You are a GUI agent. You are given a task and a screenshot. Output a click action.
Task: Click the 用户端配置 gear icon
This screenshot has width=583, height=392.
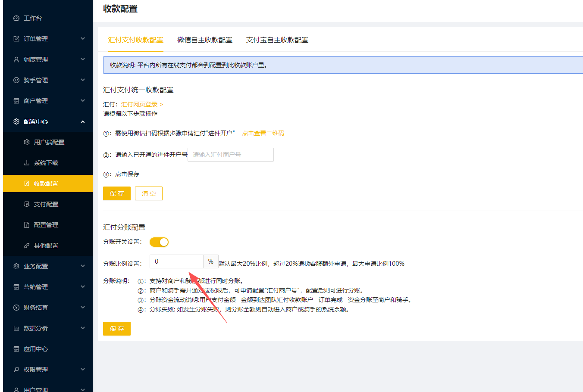[x=27, y=142]
